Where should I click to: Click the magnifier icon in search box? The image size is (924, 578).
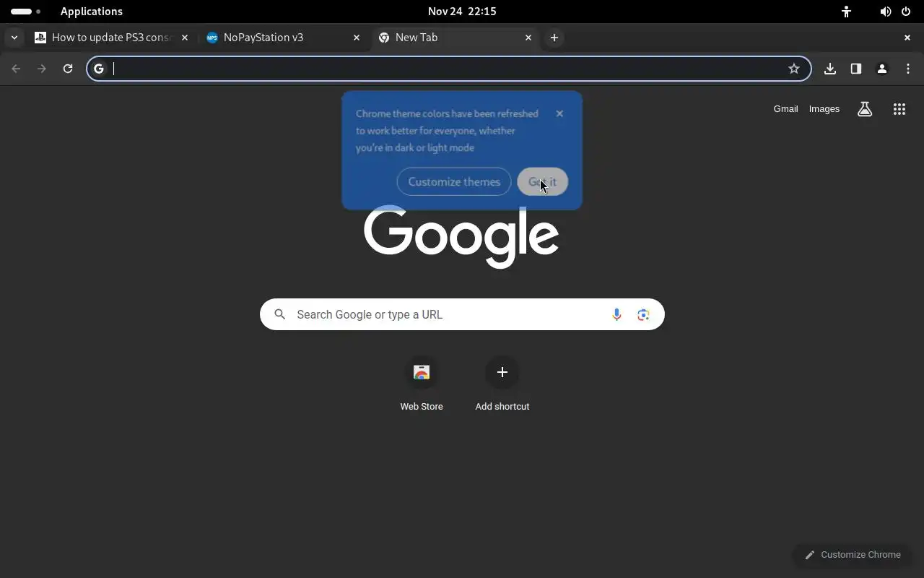[x=280, y=314]
